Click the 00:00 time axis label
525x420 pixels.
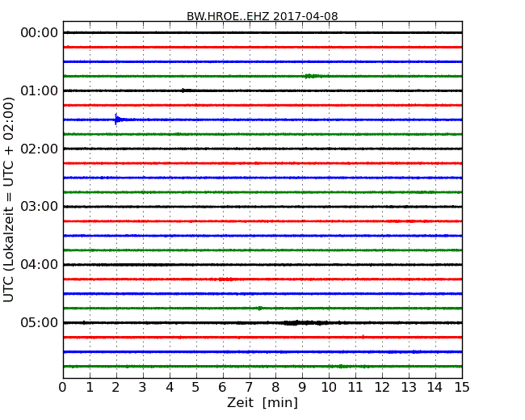click(x=40, y=33)
